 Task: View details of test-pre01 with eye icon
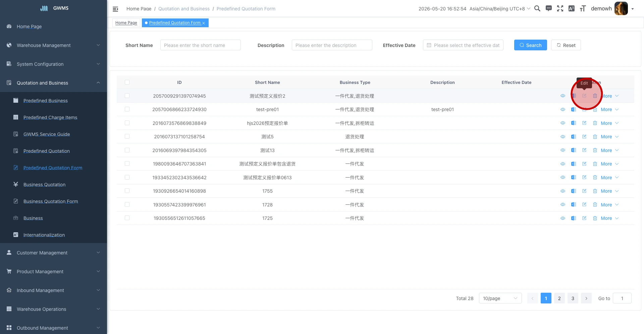(563, 109)
